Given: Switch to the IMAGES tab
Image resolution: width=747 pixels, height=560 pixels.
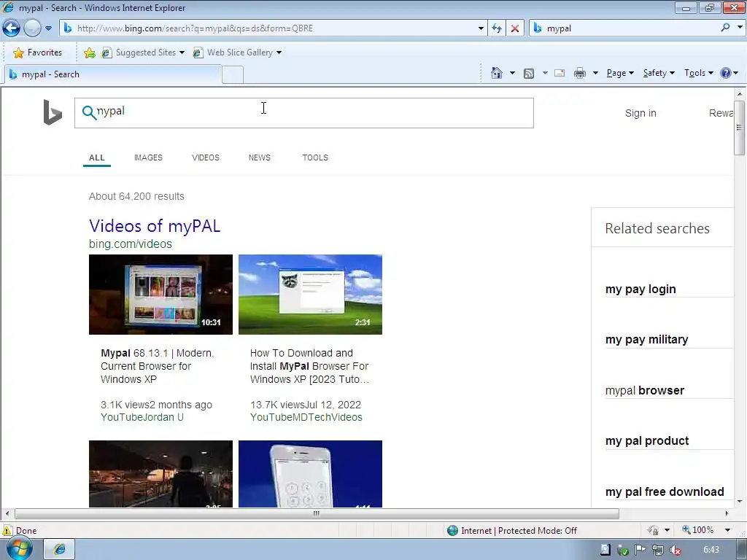Looking at the screenshot, I should click(x=148, y=157).
